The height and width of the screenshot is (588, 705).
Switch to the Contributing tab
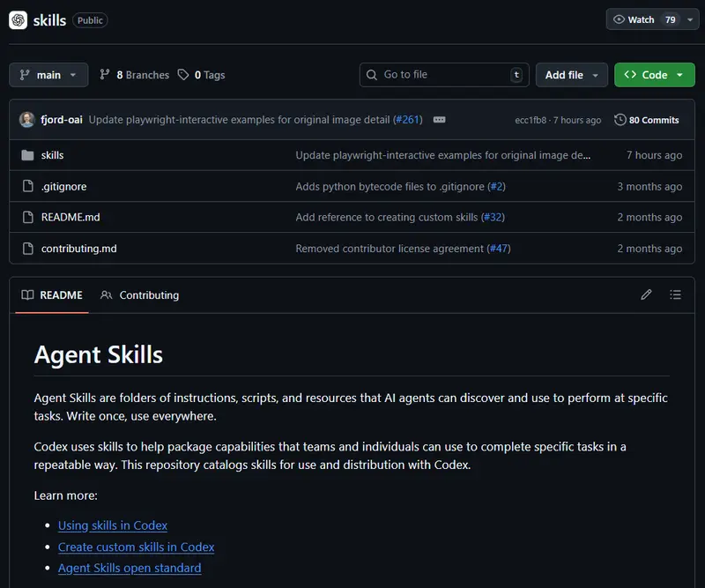[x=148, y=295]
